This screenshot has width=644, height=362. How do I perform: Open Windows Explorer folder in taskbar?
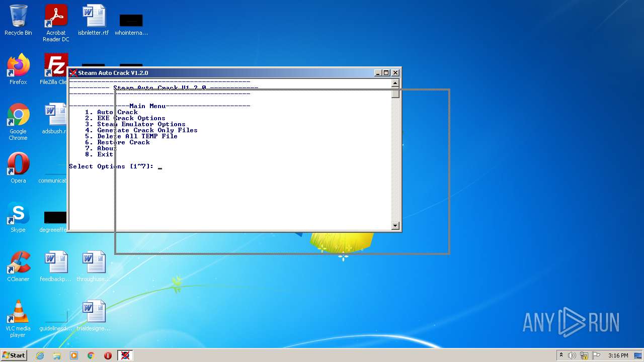[57, 355]
